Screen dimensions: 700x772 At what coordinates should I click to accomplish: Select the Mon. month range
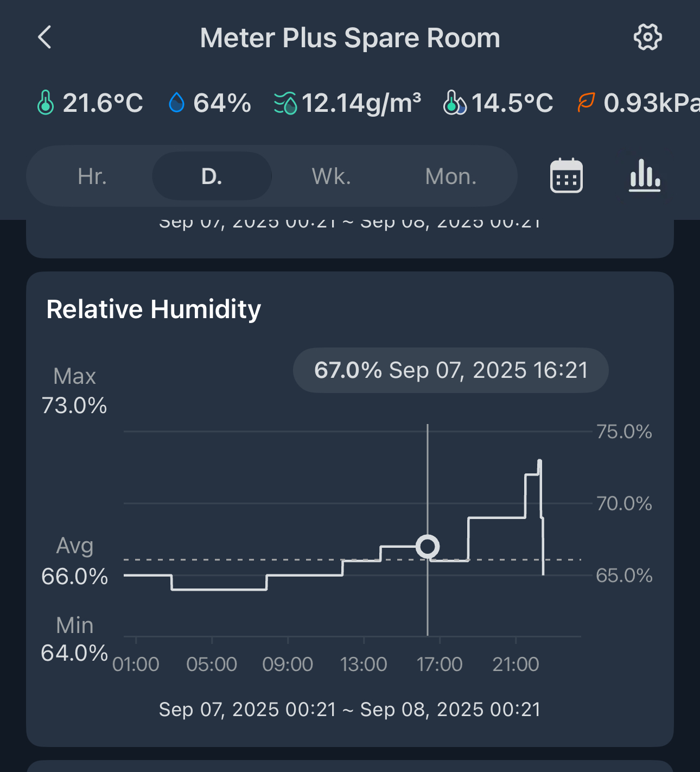450,176
